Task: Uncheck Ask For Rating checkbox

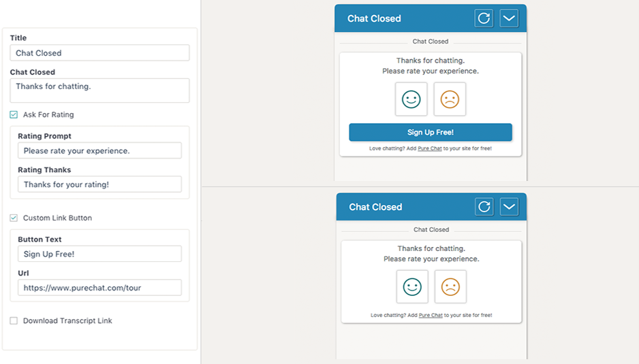Action: [14, 115]
